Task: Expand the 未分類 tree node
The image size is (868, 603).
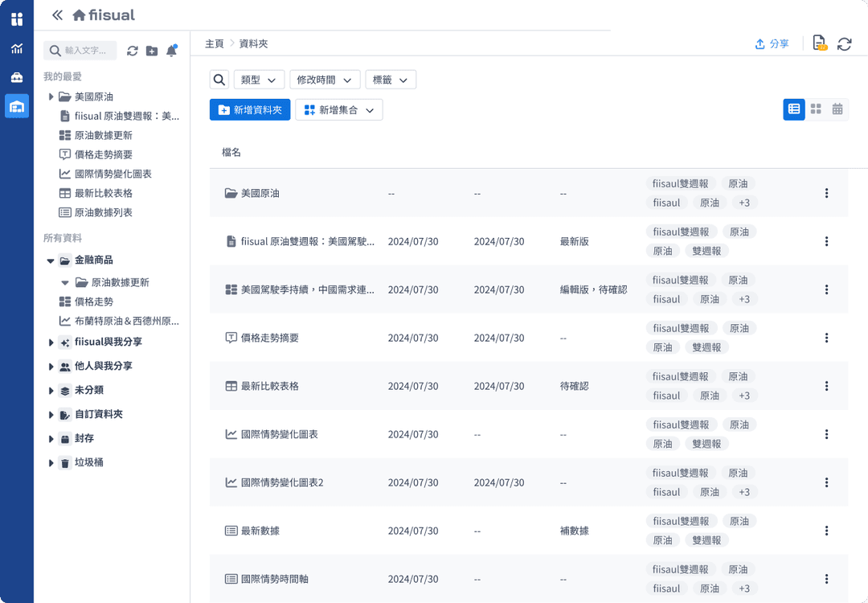Action: [52, 391]
